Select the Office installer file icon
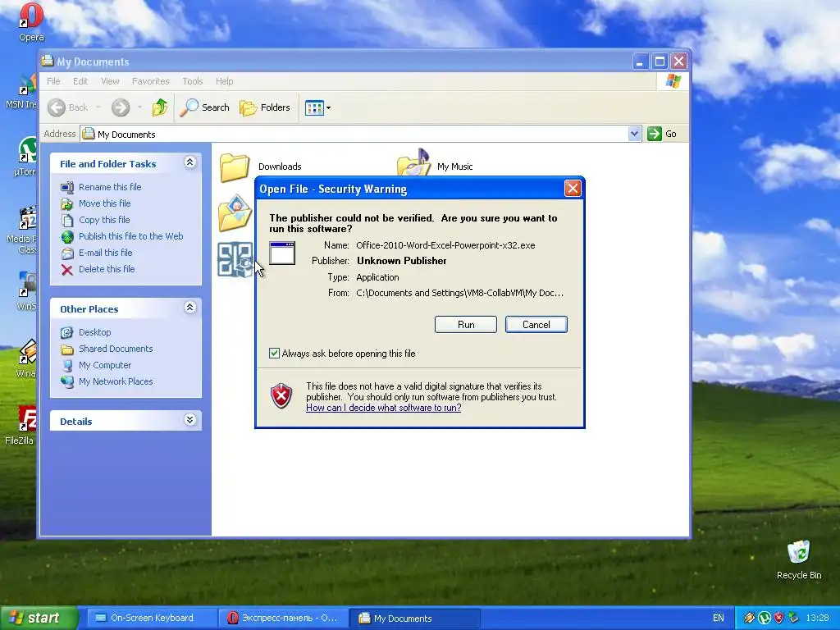This screenshot has height=630, width=840. click(235, 260)
